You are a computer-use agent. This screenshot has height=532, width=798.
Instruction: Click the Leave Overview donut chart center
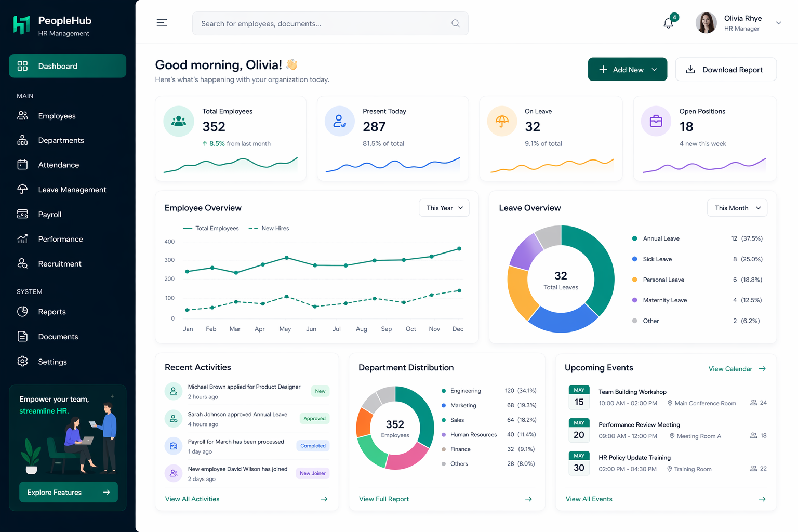tap(561, 280)
